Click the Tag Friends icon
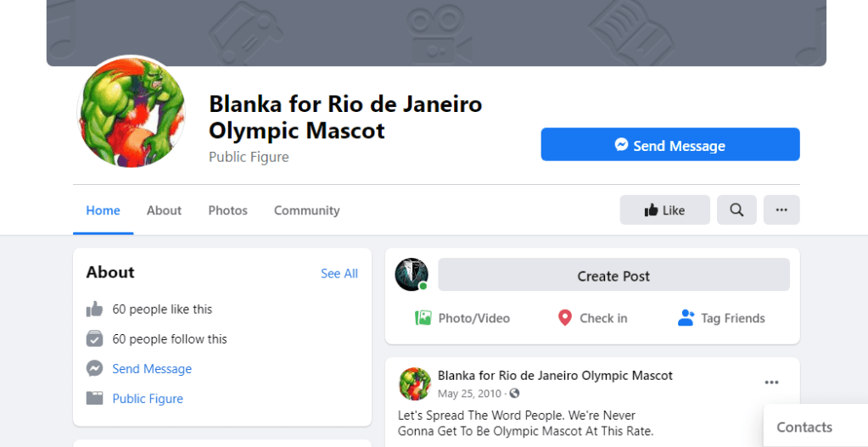This screenshot has width=868, height=447. [686, 318]
